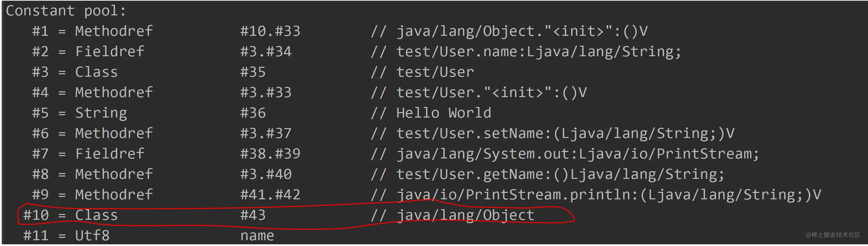Viewport: 868px width, 246px height.
Task: Click the test/User.getName comment
Action: pyautogui.click(x=547, y=175)
